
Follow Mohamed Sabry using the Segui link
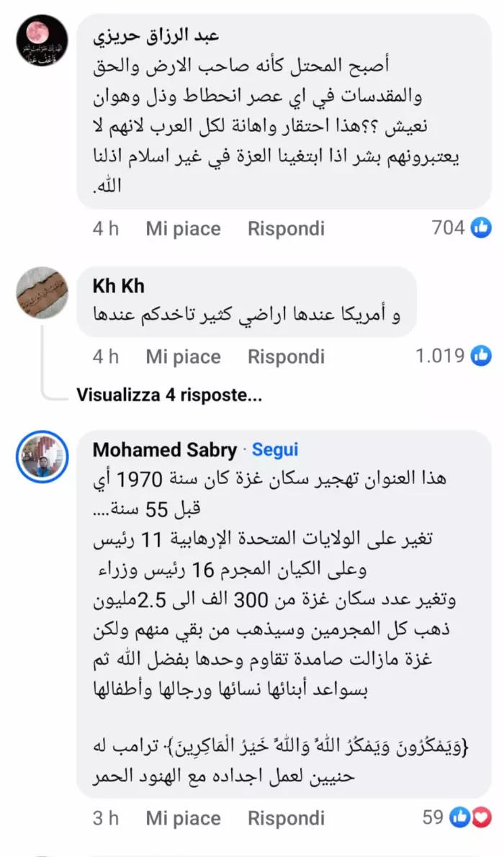pyautogui.click(x=274, y=450)
